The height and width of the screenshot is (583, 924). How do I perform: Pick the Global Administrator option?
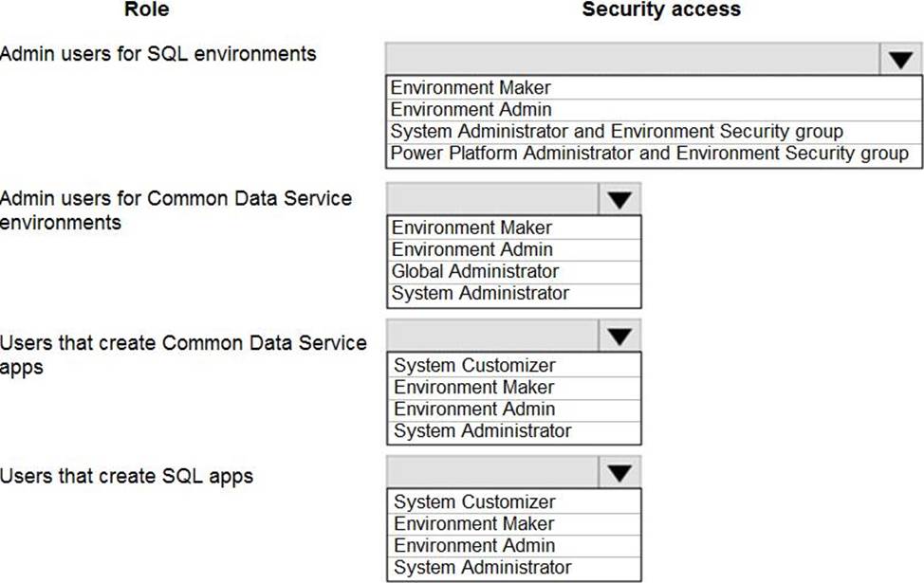pos(474,271)
